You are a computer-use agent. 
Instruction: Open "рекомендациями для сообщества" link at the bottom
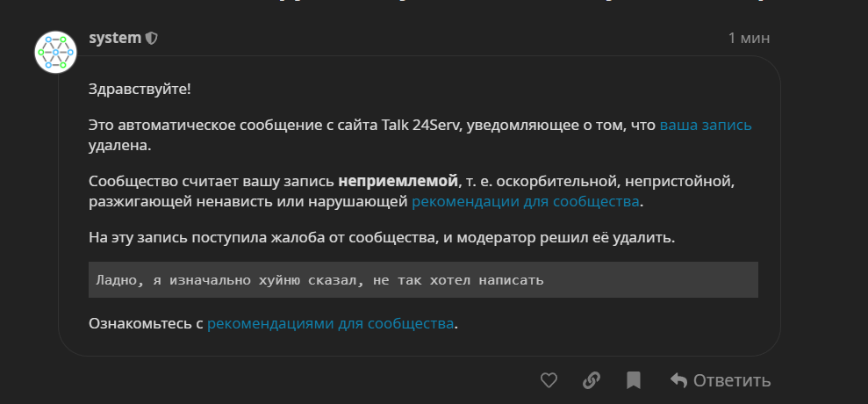click(331, 323)
